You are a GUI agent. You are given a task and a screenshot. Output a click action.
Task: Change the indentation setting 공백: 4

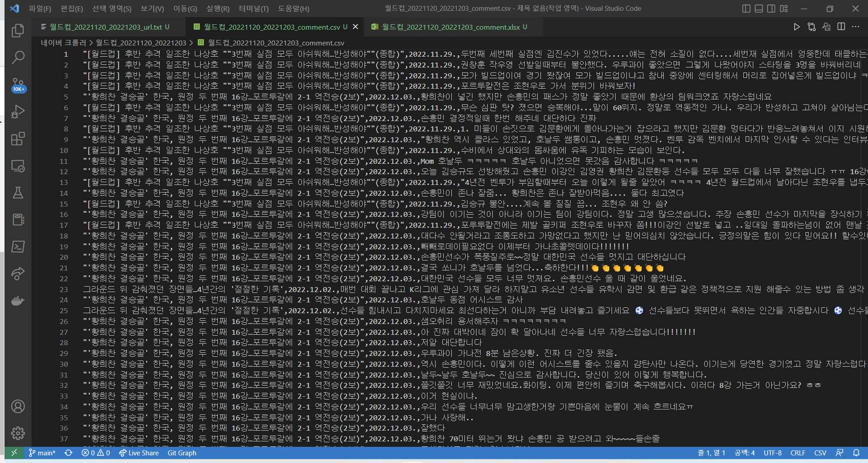(745, 453)
